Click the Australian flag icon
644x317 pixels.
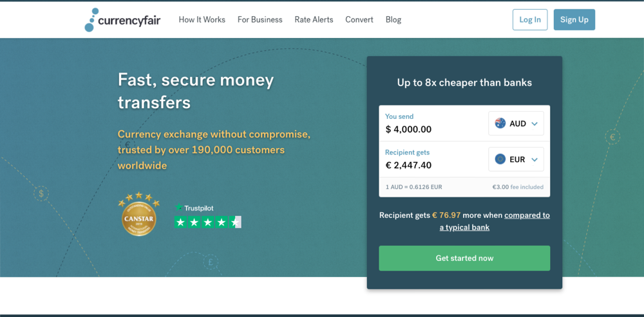click(x=500, y=123)
